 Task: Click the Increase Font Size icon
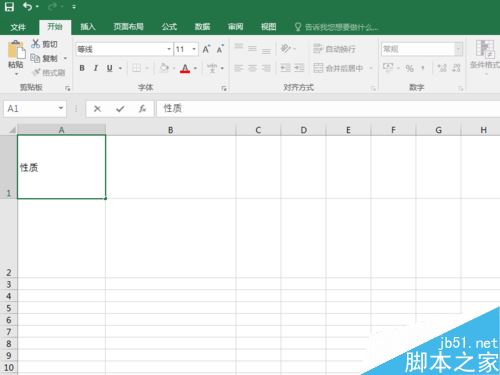tap(206, 49)
